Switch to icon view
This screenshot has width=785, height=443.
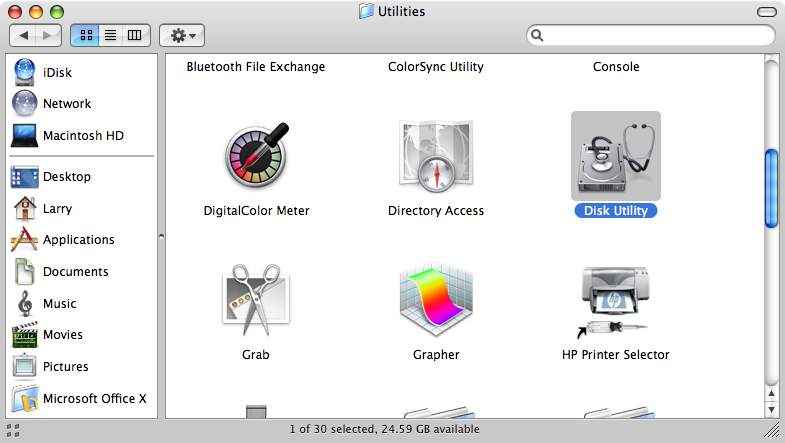click(86, 35)
